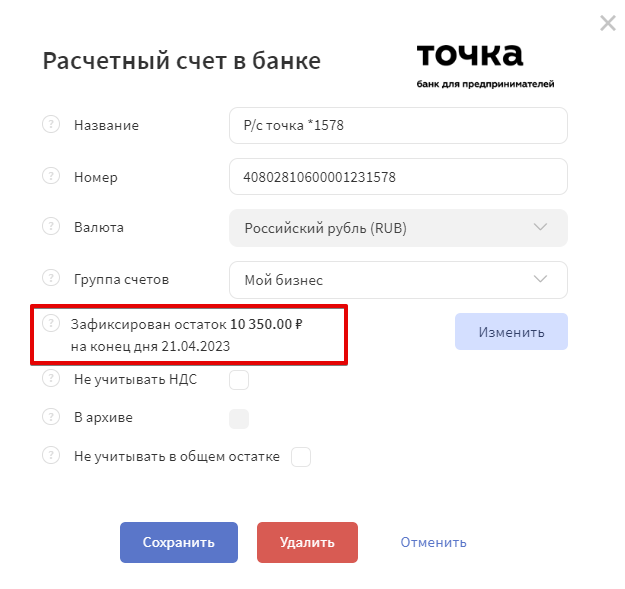
Task: Open the Валюта currency dropdown
Action: 398,228
